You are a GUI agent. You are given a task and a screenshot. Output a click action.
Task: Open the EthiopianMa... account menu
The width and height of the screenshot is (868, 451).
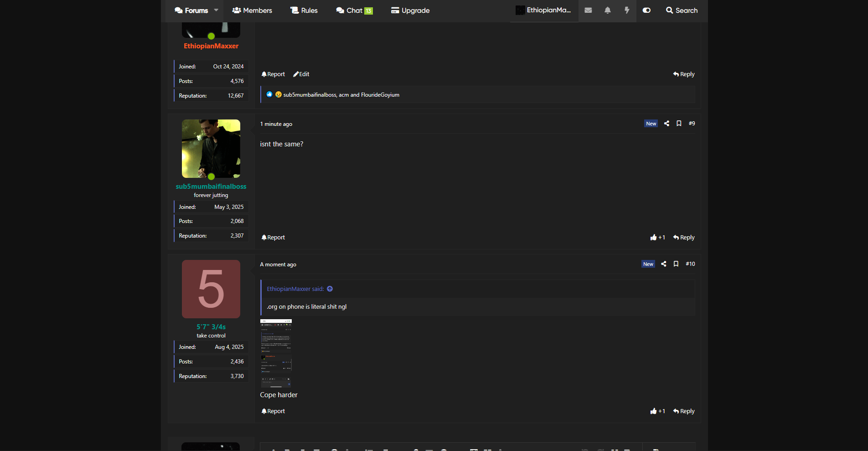543,10
